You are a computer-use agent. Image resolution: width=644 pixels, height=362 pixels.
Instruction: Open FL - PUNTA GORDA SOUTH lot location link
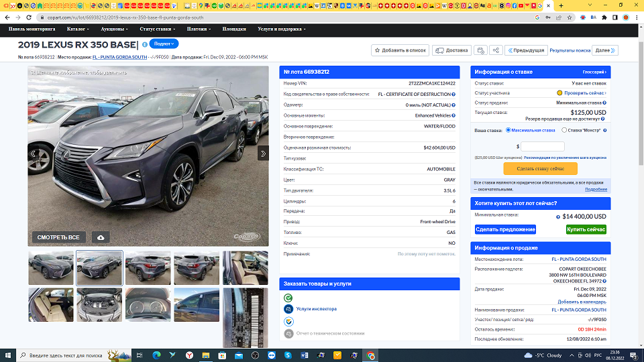(579, 259)
